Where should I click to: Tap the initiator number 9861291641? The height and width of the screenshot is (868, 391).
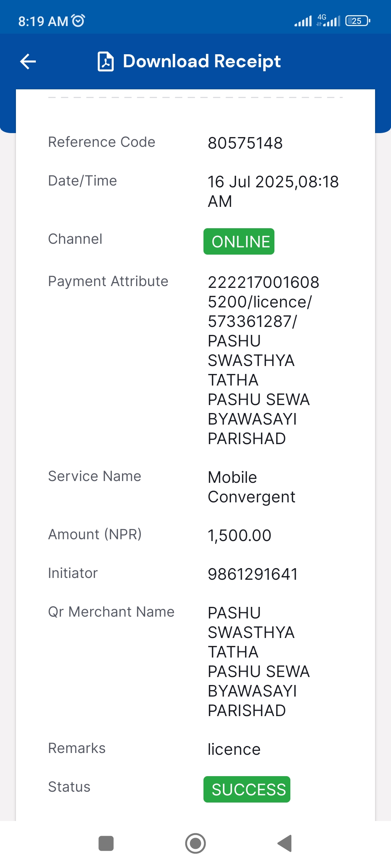coord(253,574)
